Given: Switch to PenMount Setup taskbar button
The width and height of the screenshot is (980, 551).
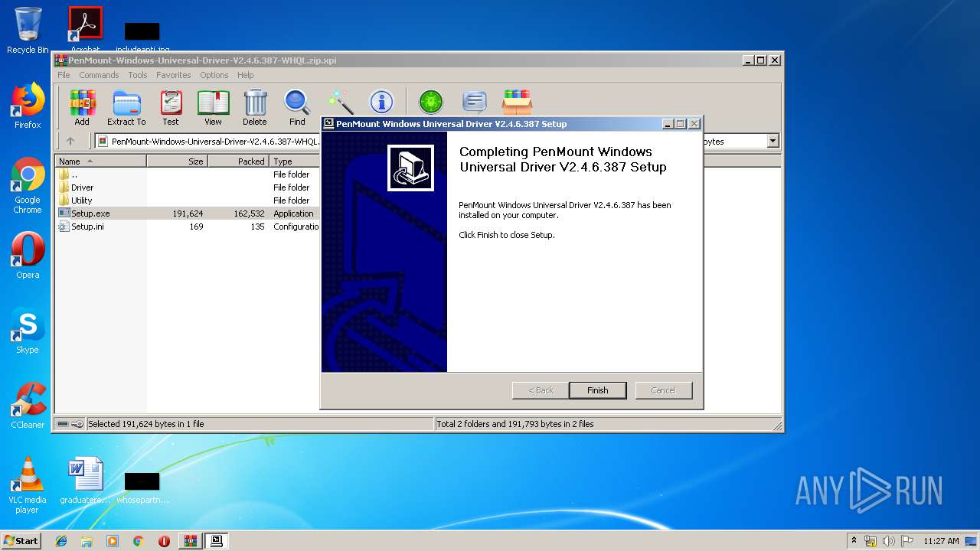Looking at the screenshot, I should pos(217,541).
